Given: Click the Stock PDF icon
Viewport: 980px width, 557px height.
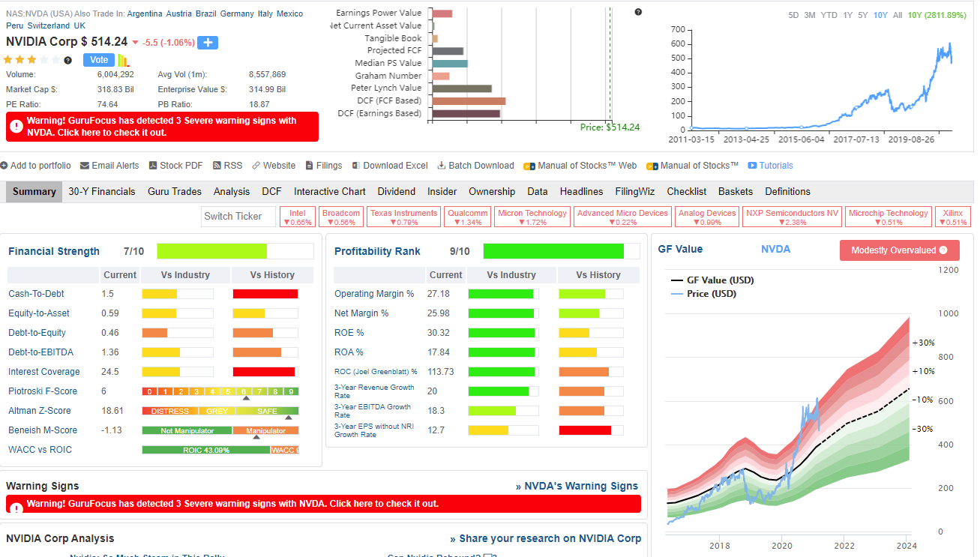Looking at the screenshot, I should point(153,166).
